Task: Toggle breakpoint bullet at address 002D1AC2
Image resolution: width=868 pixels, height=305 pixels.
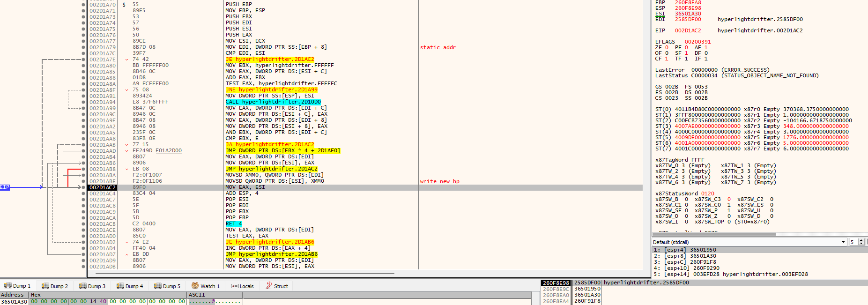Action: point(83,187)
